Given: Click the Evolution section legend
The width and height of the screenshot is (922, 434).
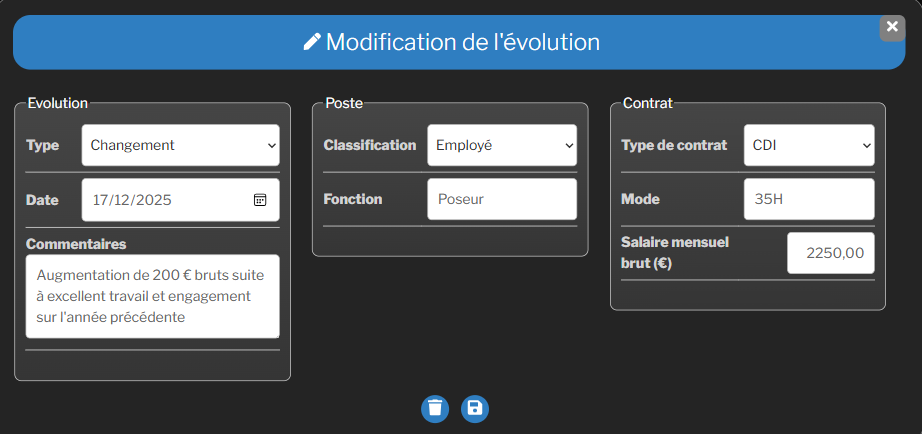Looking at the screenshot, I should [58, 102].
